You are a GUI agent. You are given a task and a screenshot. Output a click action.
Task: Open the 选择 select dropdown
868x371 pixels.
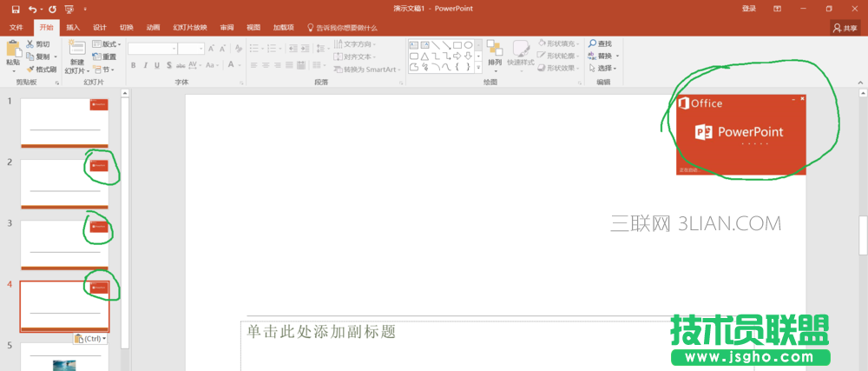click(603, 68)
